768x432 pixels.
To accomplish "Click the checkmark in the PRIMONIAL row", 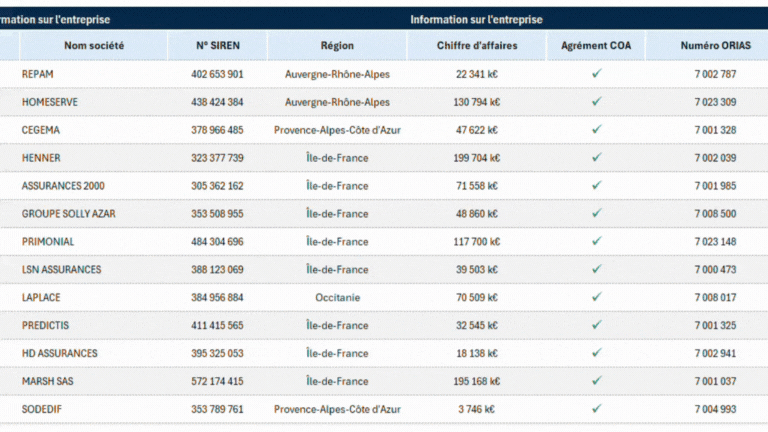I will coord(596,241).
